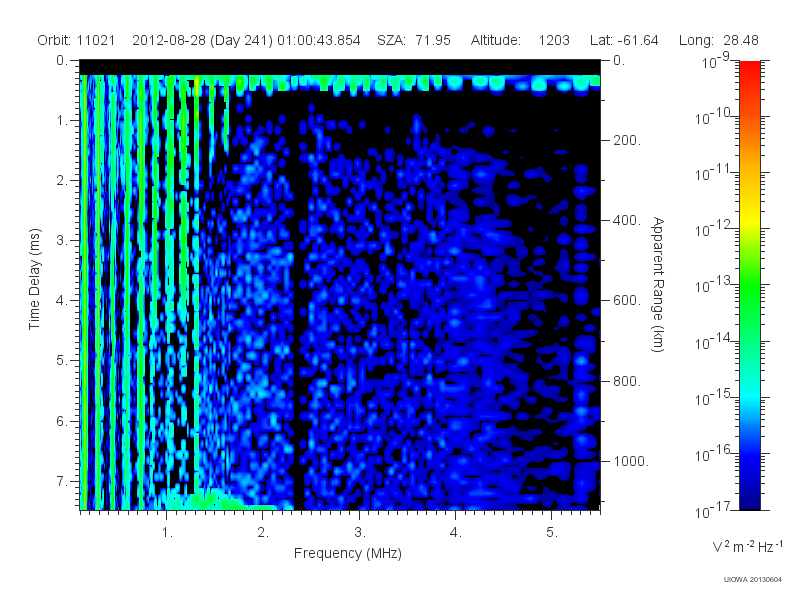Viewport: 800px width, 600px height.
Task: Click the 'SZA: 71.95' value
Action: click(414, 40)
